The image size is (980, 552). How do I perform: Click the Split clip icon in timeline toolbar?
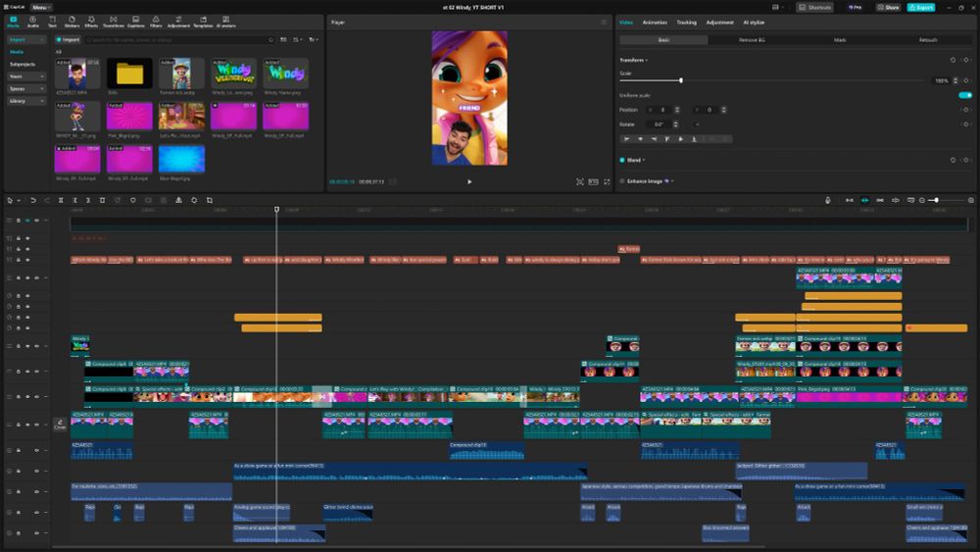(61, 200)
